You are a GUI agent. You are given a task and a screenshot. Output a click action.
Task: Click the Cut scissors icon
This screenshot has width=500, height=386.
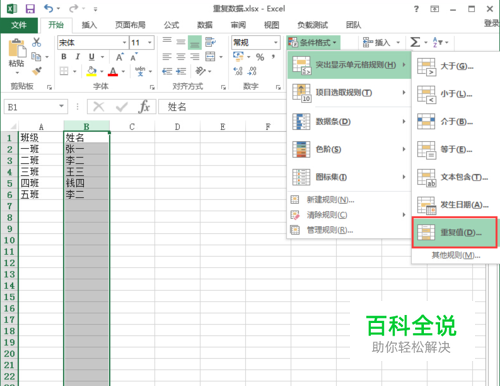point(36,42)
